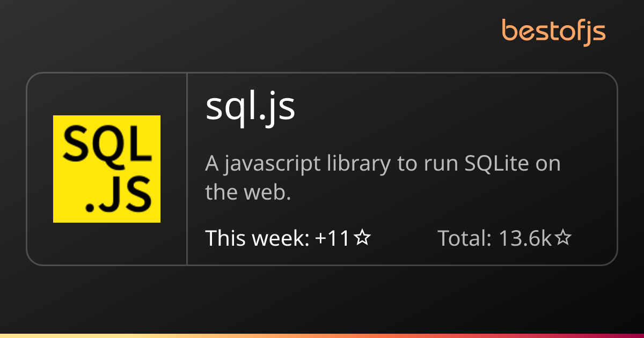The height and width of the screenshot is (338, 644).
Task: Select the "Total:" label
Action: (465, 238)
